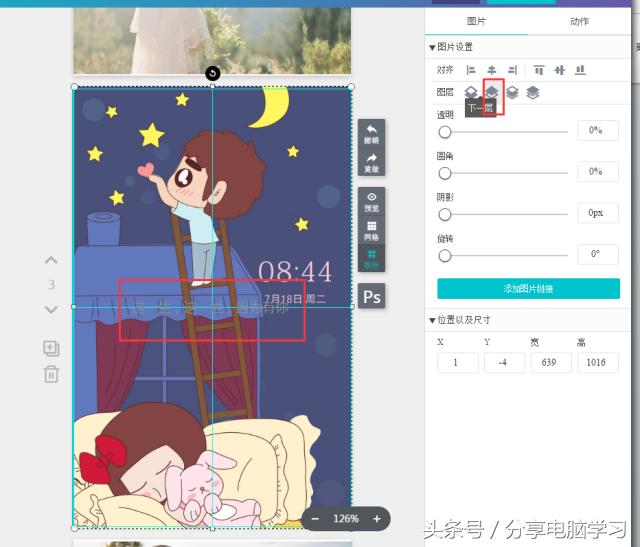Switch to the 动作 tab

coord(579,21)
